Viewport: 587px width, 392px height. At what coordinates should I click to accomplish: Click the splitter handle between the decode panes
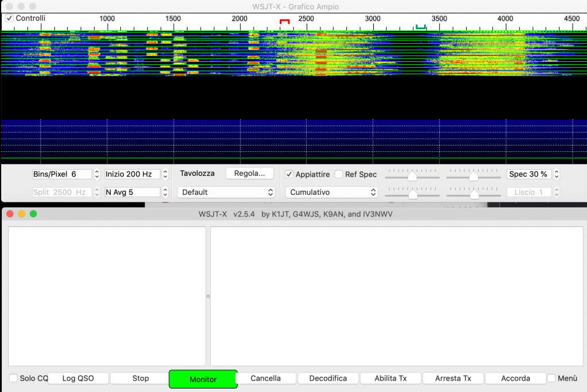click(x=208, y=296)
